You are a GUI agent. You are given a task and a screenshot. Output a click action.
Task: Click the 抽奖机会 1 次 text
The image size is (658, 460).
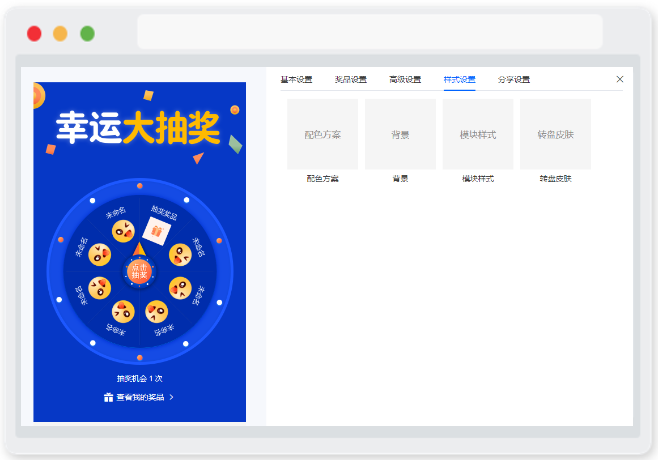[139, 379]
